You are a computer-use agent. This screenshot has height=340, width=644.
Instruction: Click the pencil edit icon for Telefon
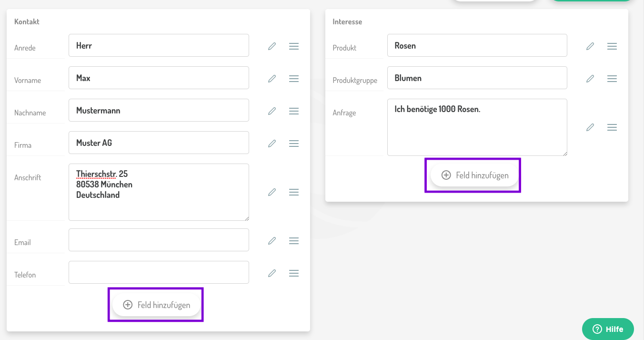[272, 273]
